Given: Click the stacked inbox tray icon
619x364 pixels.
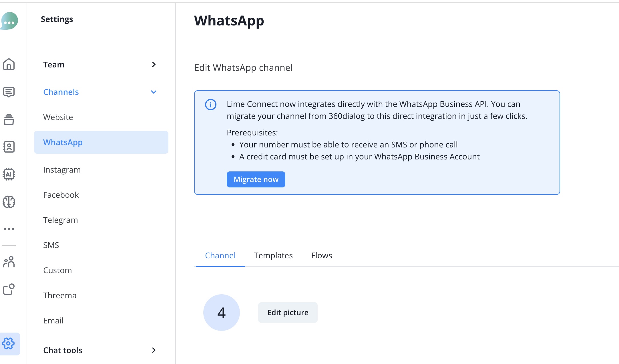Looking at the screenshot, I should tap(9, 119).
